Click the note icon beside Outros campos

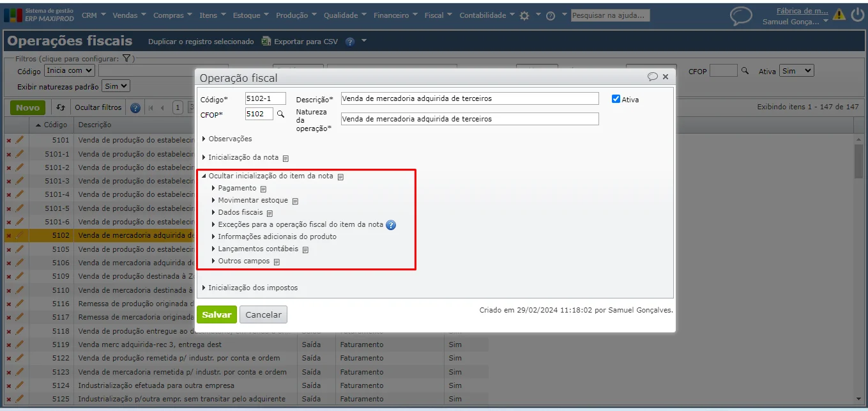click(277, 262)
